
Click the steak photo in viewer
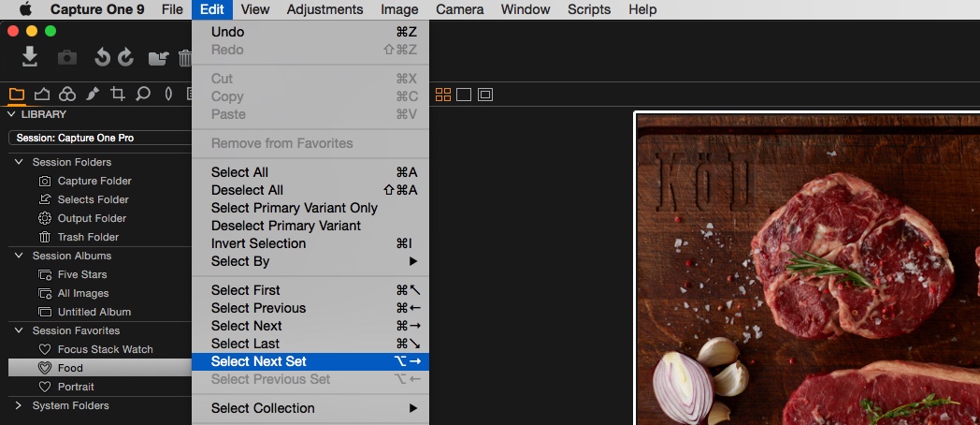pos(808,270)
